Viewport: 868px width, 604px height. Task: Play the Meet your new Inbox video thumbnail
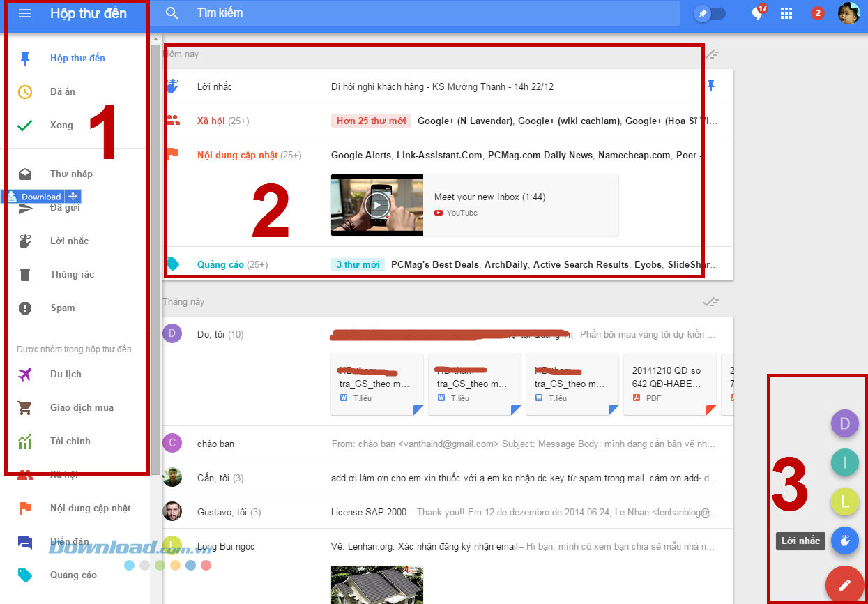[x=376, y=204]
